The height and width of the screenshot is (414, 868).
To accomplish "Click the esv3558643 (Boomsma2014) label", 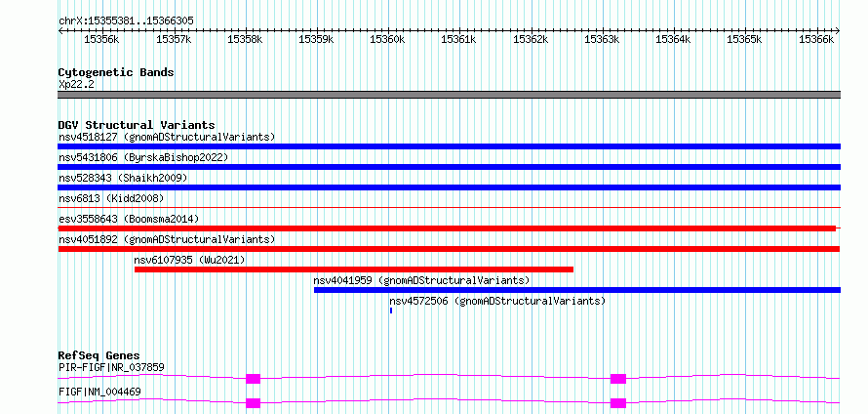I will click(129, 219).
